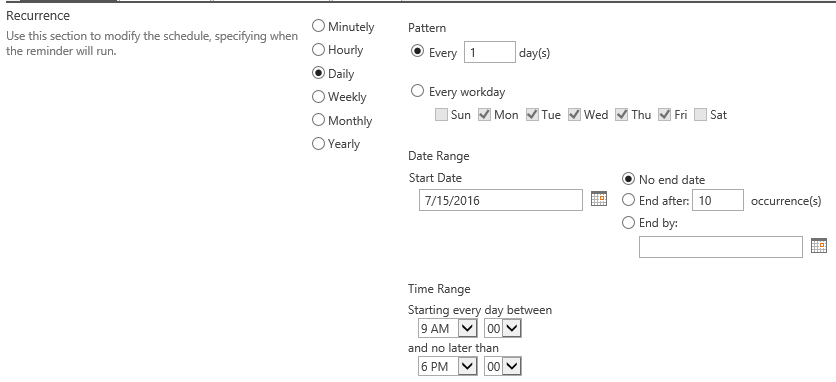The width and height of the screenshot is (836, 382).
Task: Click the Every day(s) number input field
Action: (489, 52)
